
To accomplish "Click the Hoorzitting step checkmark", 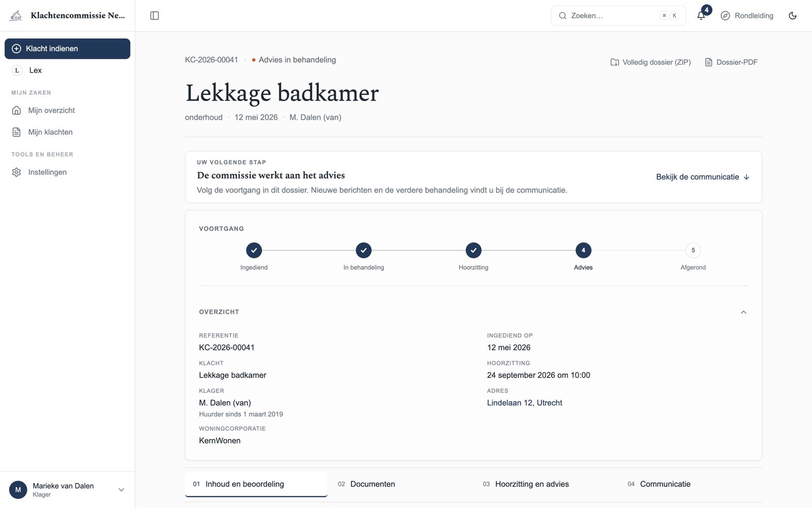I will coord(473,250).
